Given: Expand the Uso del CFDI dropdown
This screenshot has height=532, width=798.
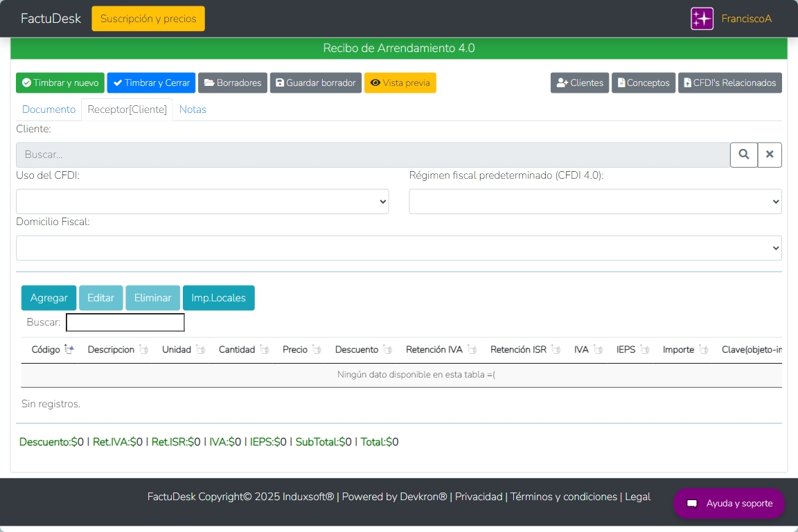Looking at the screenshot, I should [x=202, y=202].
